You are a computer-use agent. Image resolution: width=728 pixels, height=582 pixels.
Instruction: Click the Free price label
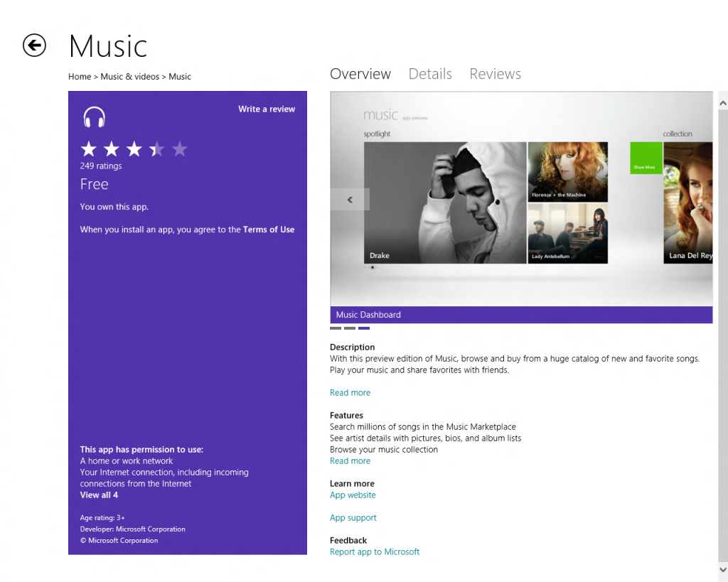click(95, 184)
